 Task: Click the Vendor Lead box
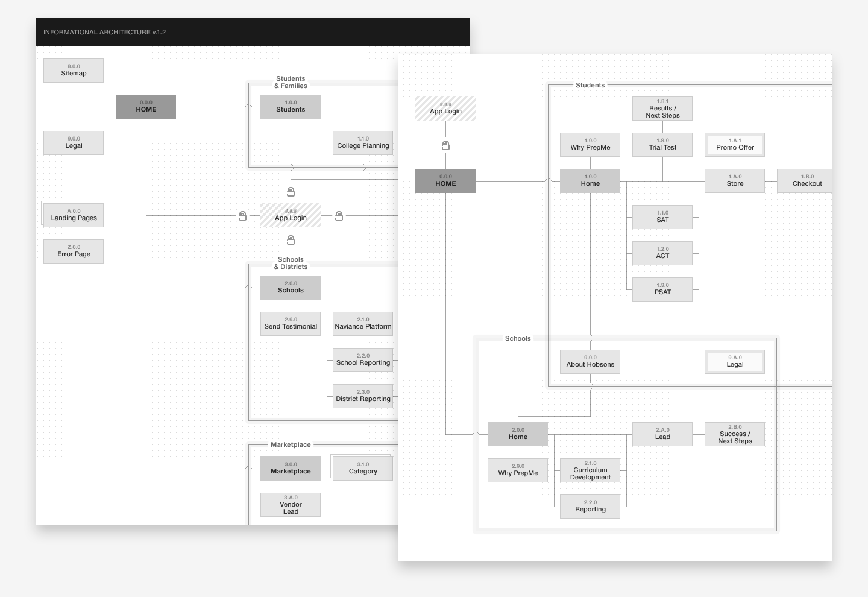tap(291, 505)
